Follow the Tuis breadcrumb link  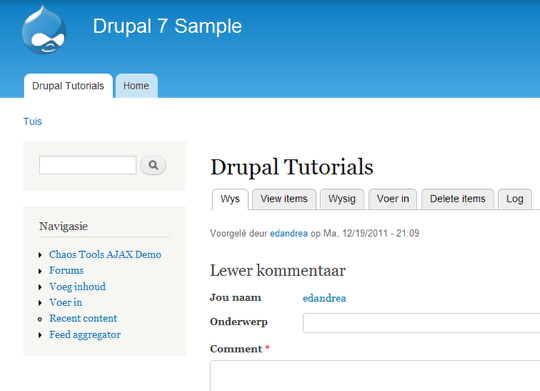click(32, 122)
